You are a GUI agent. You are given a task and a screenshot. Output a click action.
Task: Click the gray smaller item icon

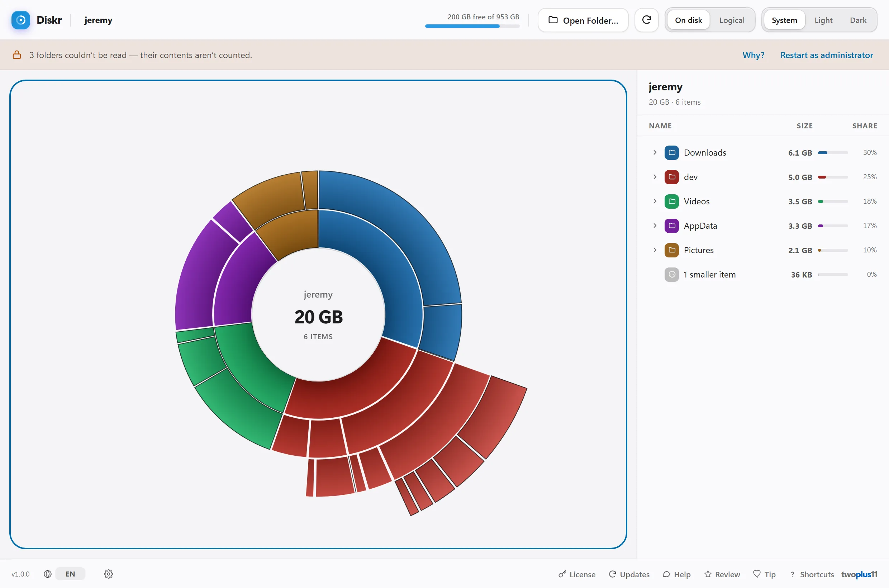click(671, 275)
